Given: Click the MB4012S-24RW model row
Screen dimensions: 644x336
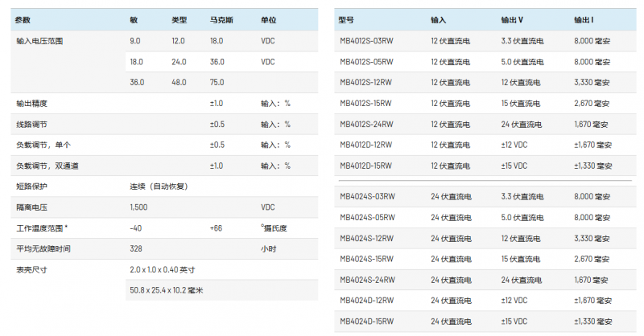Looking at the screenshot, I should pos(366,124).
